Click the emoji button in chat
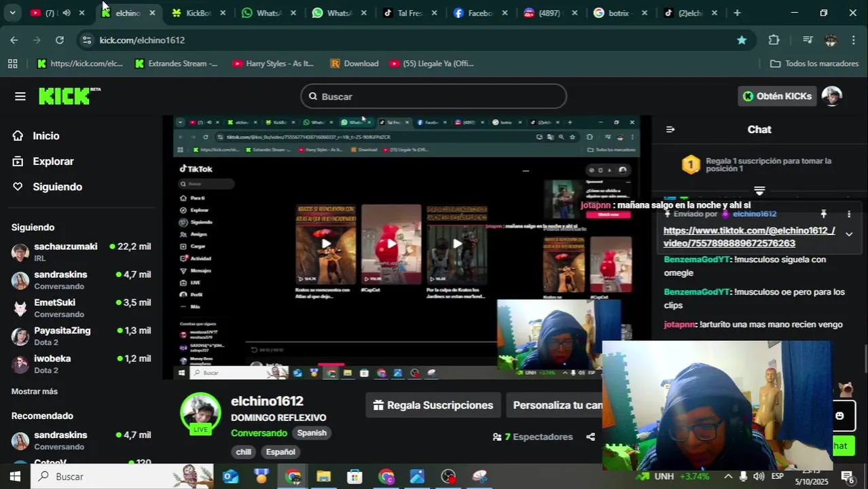Image resolution: width=868 pixels, height=489 pixels. 839,416
